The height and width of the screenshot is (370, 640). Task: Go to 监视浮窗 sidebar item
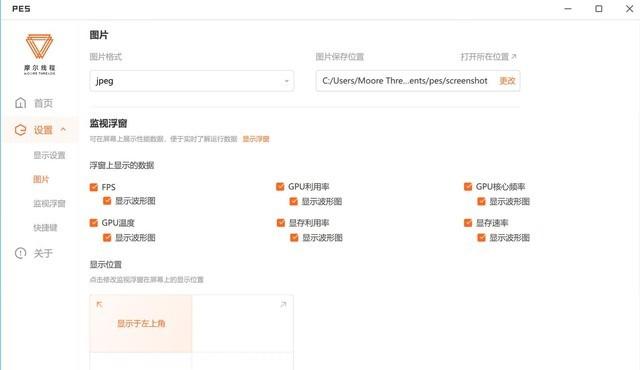[x=49, y=203]
